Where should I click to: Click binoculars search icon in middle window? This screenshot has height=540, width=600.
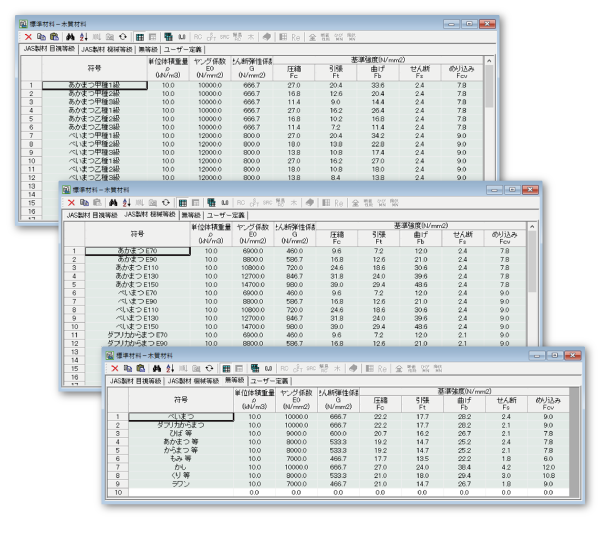[113, 202]
